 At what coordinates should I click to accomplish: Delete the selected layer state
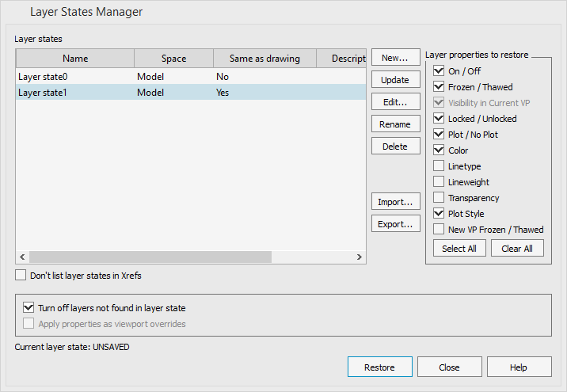tap(395, 147)
